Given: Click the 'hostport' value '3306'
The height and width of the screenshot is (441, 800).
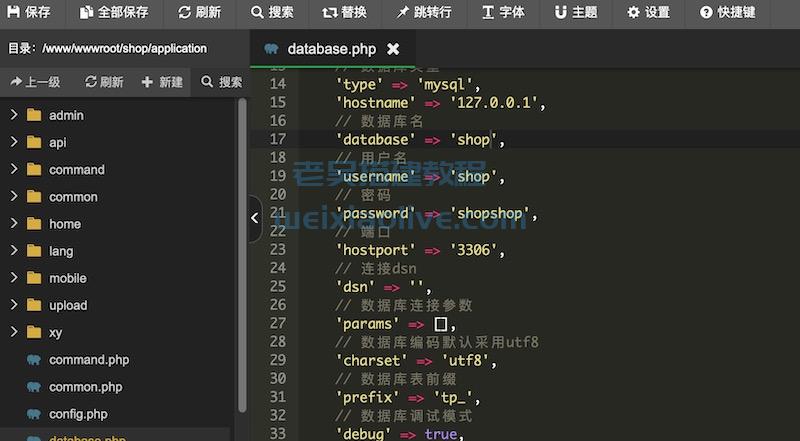Looking at the screenshot, I should pyautogui.click(x=473, y=250).
